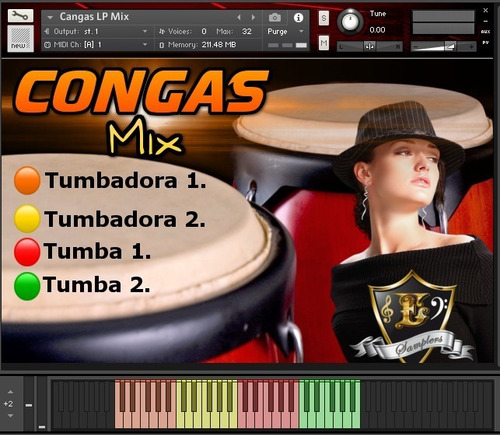Click the pitch bend wheel strip
Viewport: 500px width, 435px height.
coord(29,404)
